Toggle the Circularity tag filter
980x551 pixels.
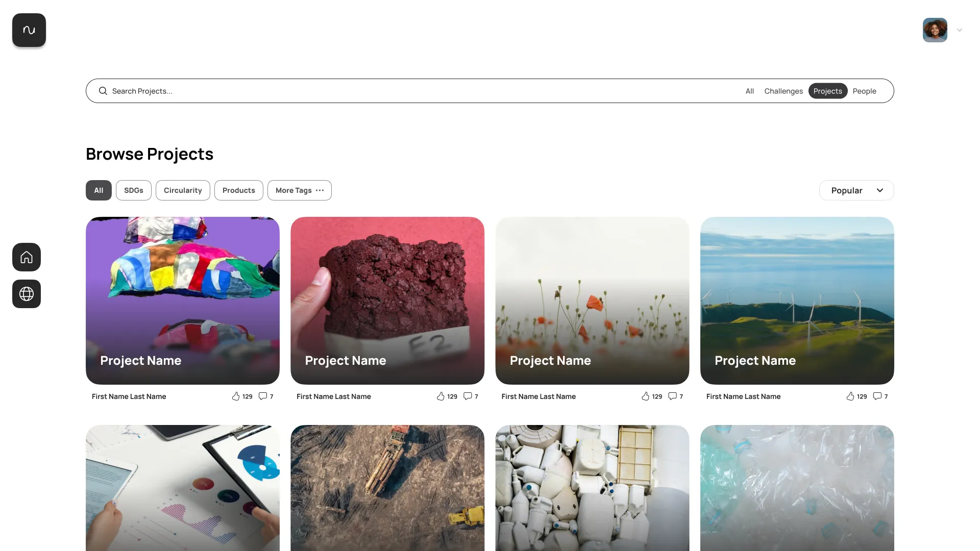(x=183, y=190)
